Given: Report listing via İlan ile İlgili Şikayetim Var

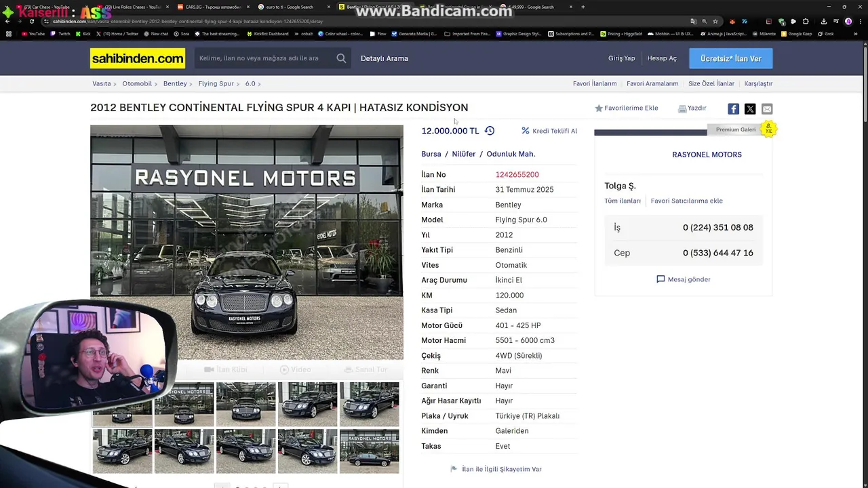Looking at the screenshot, I should tap(496, 469).
